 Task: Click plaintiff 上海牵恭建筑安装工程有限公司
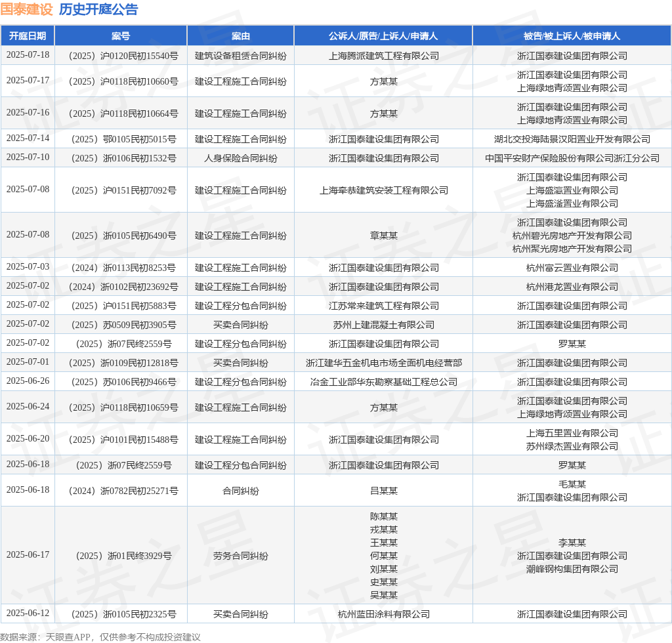point(383,190)
